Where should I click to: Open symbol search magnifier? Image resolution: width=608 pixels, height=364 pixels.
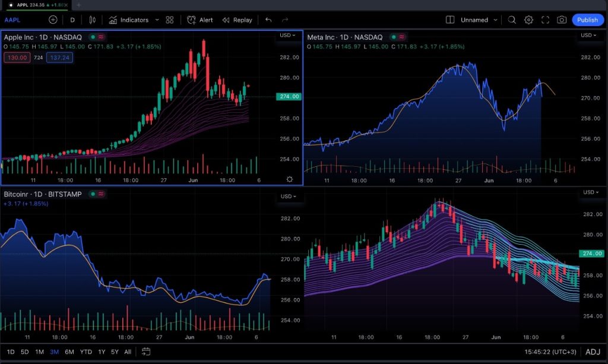(x=511, y=20)
